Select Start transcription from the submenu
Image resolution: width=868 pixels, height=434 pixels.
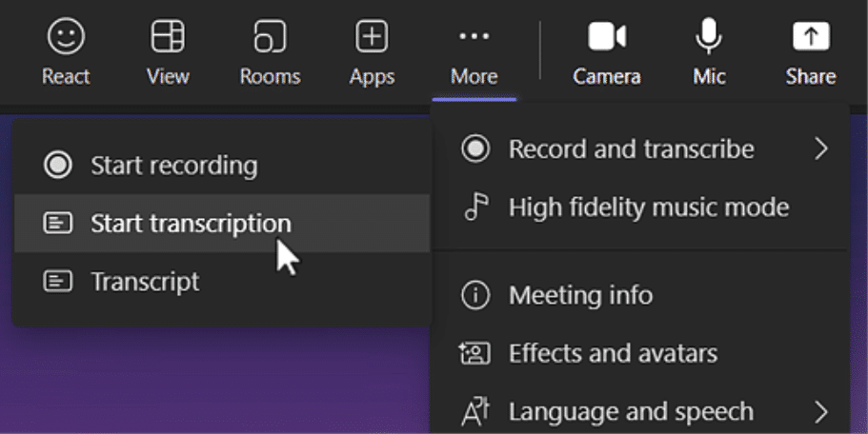191,224
